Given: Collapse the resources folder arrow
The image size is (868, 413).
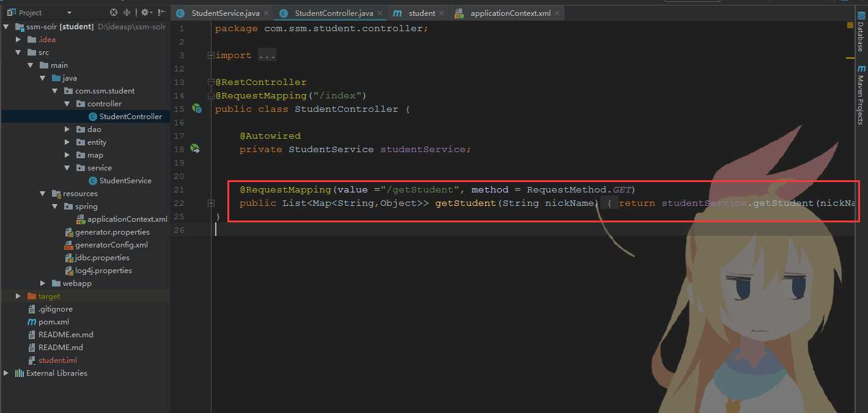Looking at the screenshot, I should (43, 194).
